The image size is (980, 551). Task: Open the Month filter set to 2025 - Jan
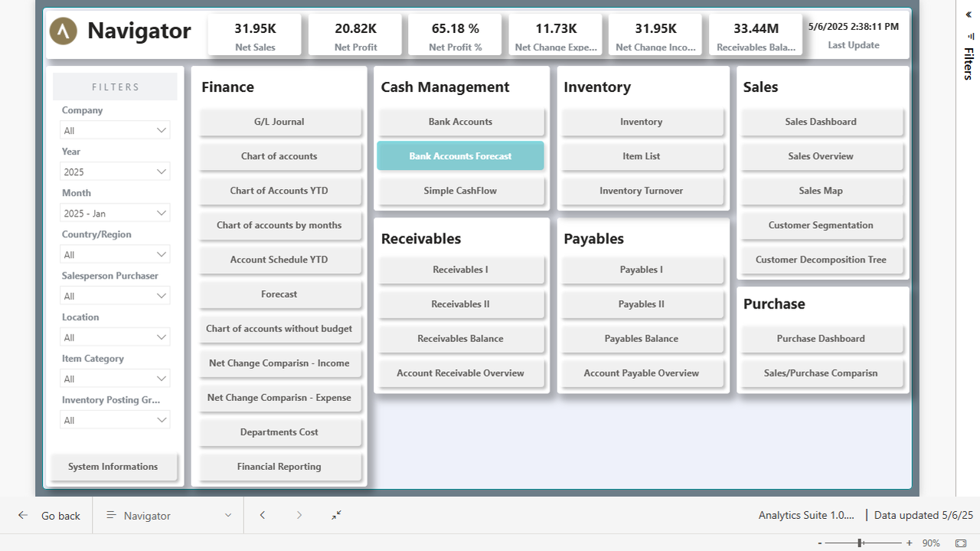(x=115, y=213)
